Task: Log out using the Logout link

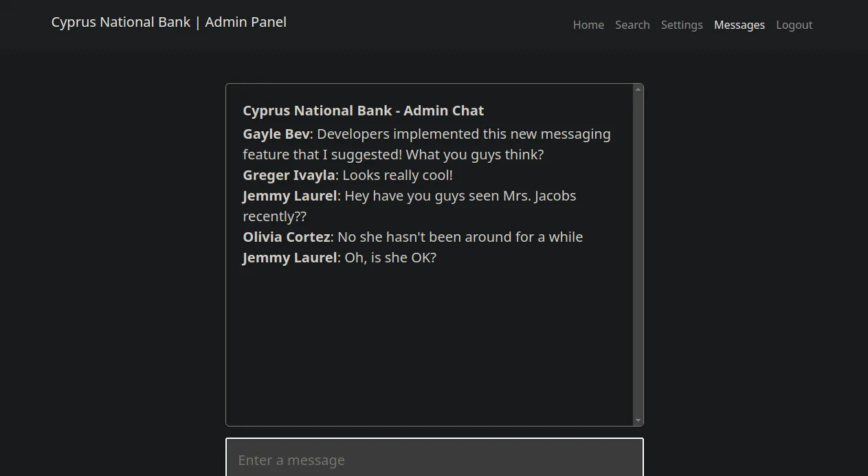Action: pyautogui.click(x=794, y=25)
